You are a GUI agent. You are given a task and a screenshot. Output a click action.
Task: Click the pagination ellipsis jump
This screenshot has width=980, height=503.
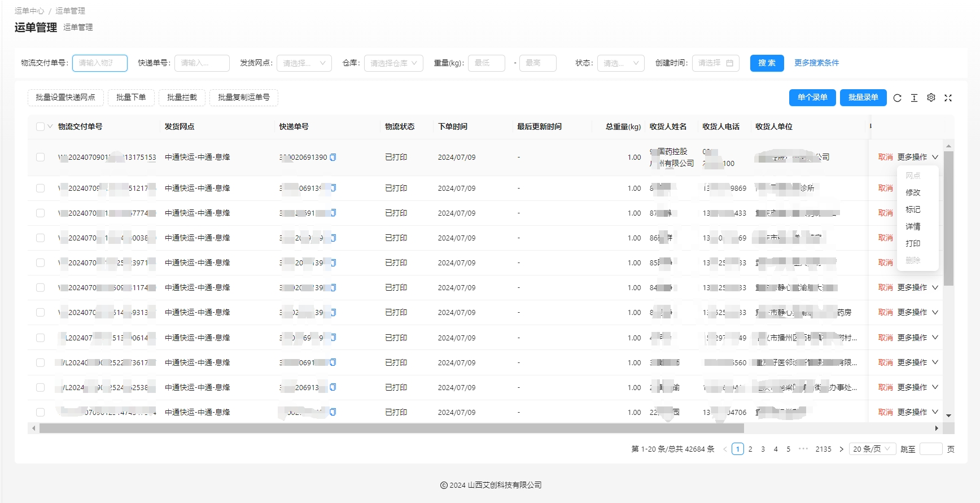click(x=803, y=449)
